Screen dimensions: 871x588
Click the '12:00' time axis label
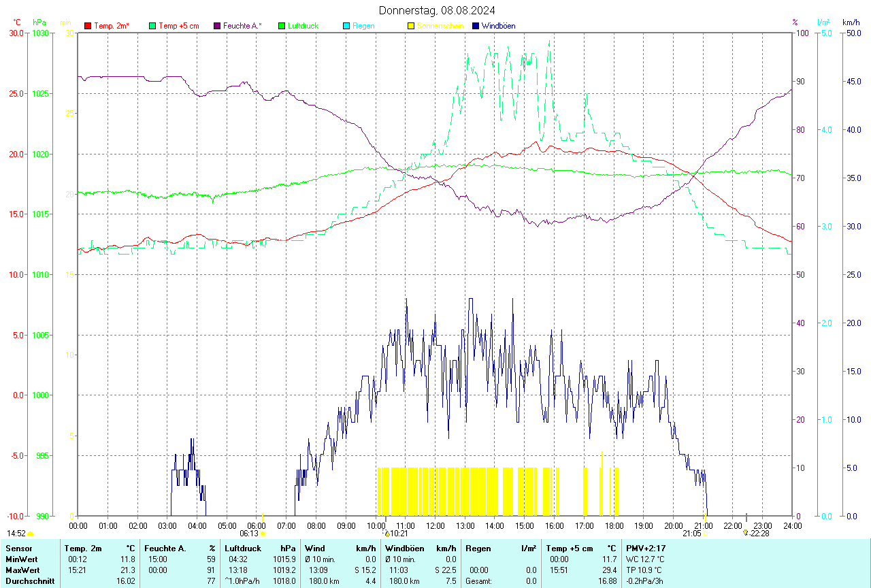(435, 525)
